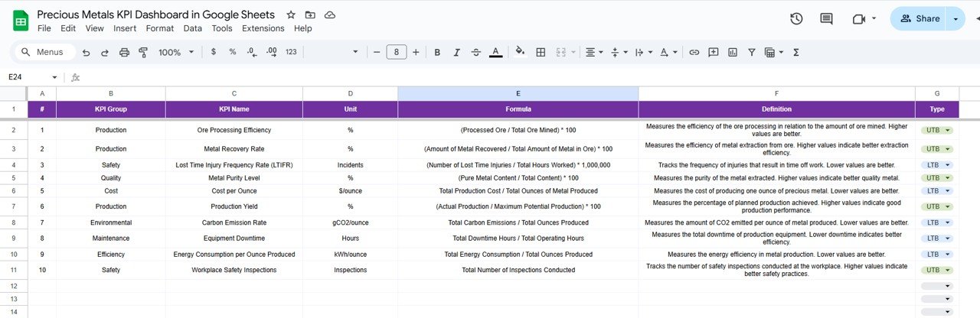Open filter views table icon
980x318 pixels.
tap(773, 52)
